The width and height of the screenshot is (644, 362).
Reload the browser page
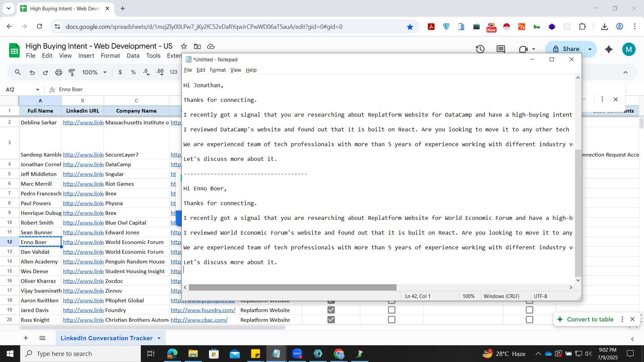39,26
